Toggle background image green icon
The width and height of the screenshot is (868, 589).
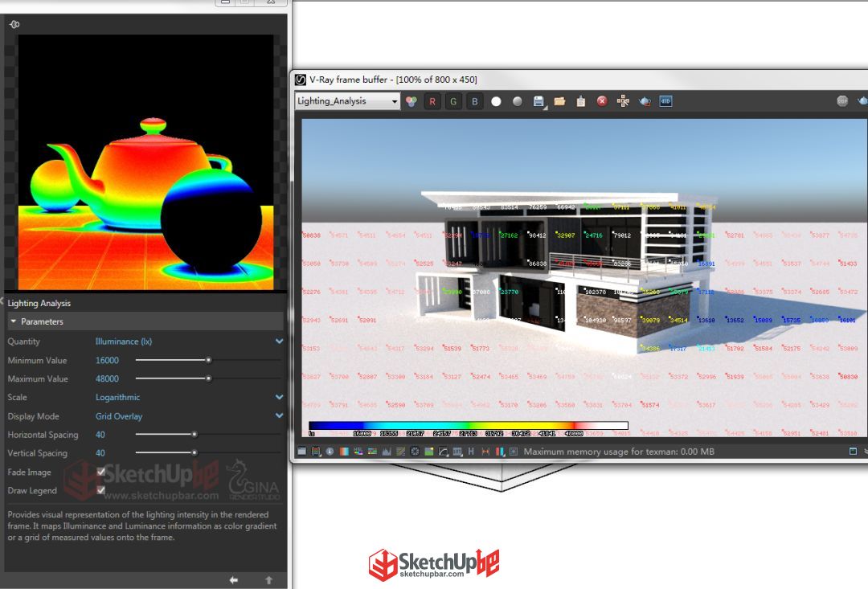pos(429,451)
